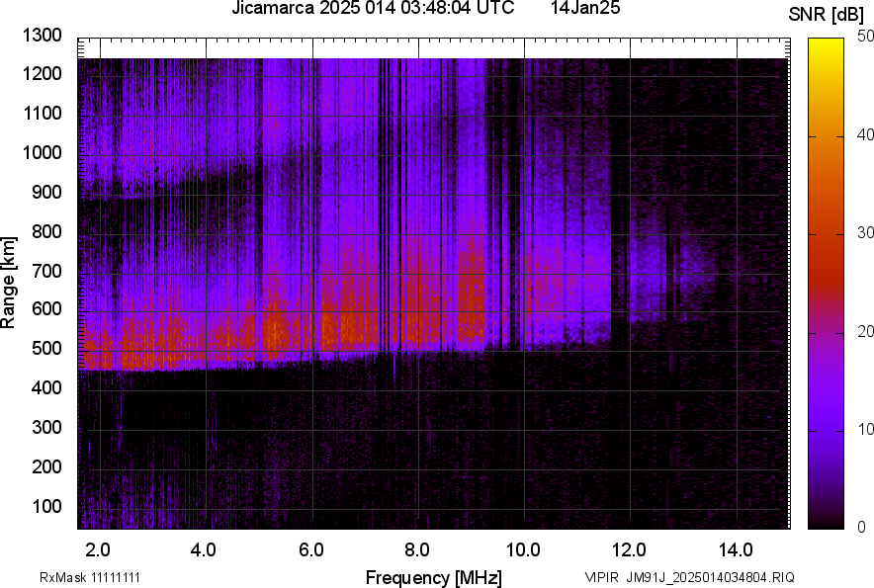Click the colorbar tick label '0'
The width and height of the screenshot is (874, 588).
point(862,527)
